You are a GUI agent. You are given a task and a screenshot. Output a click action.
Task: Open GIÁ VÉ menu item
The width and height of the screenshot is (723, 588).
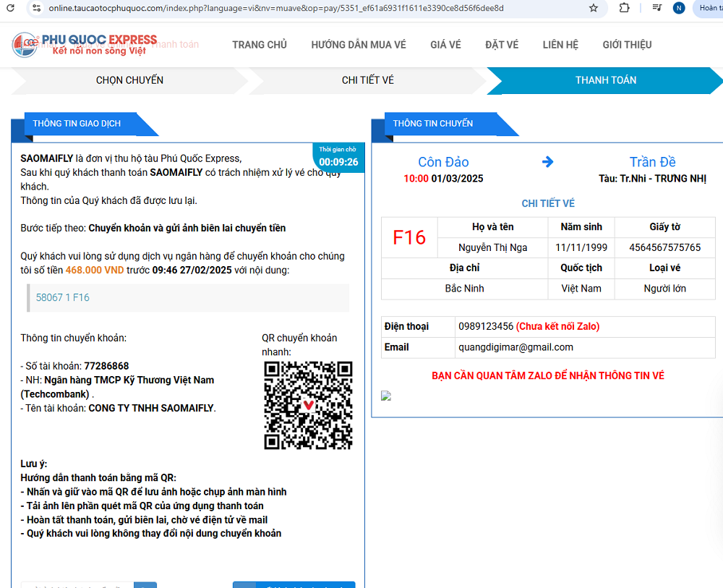pyautogui.click(x=445, y=45)
